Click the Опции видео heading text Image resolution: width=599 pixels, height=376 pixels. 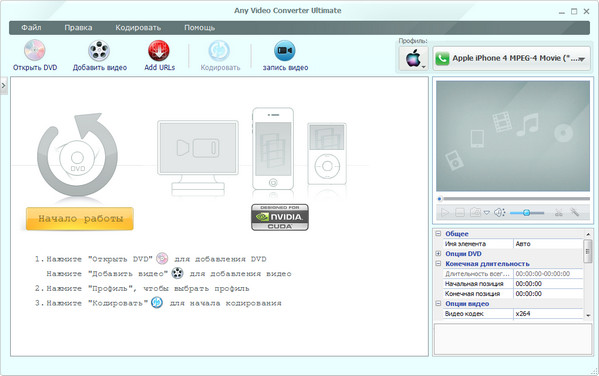pos(467,304)
